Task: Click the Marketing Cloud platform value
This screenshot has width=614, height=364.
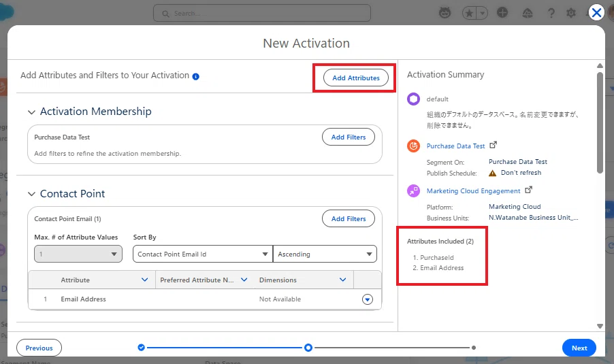Action: click(x=515, y=207)
